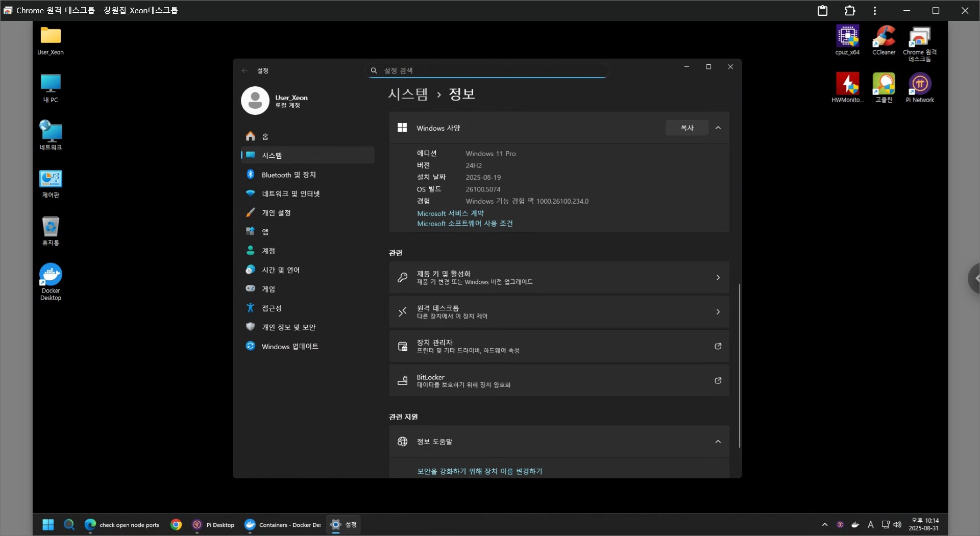Show hidden system tray icons

(825, 525)
